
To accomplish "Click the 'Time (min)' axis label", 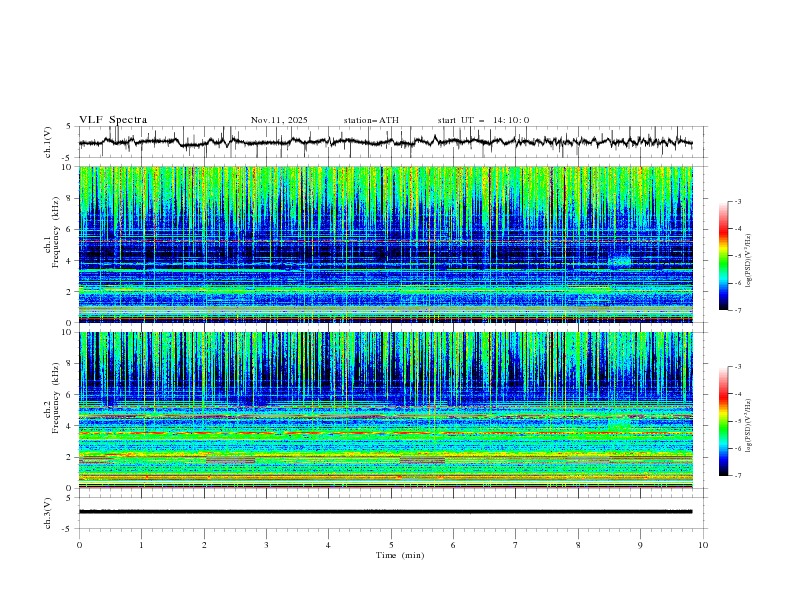I will [400, 555].
